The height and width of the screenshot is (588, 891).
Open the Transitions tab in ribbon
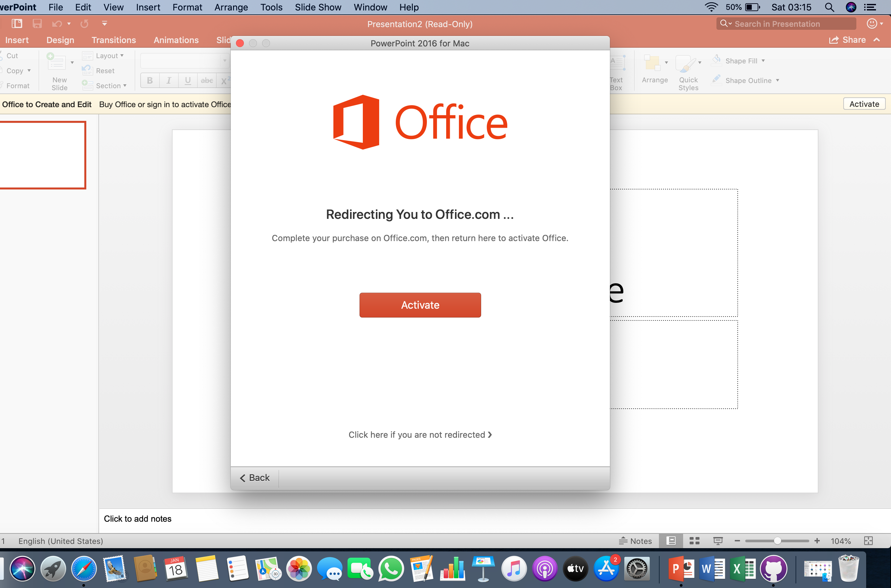point(114,40)
